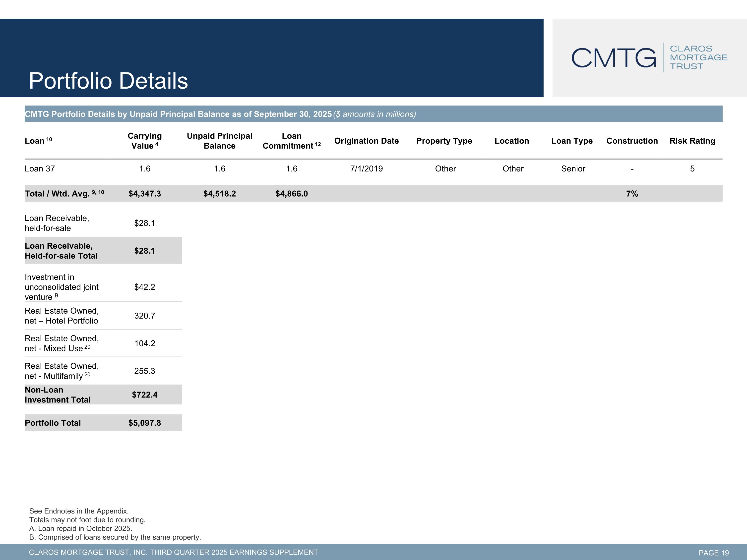Click the $42.2 joint venture value
Viewport: 747px width, 560px height.
click(144, 287)
